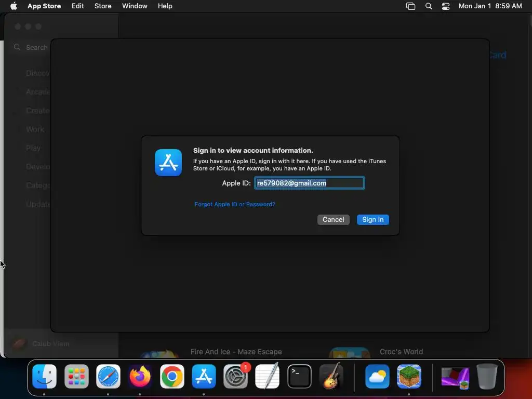
Task: Open the Window menu
Action: 135,6
